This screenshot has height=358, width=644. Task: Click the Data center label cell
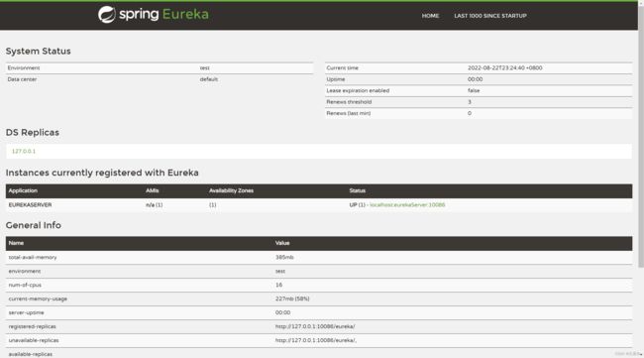point(22,79)
